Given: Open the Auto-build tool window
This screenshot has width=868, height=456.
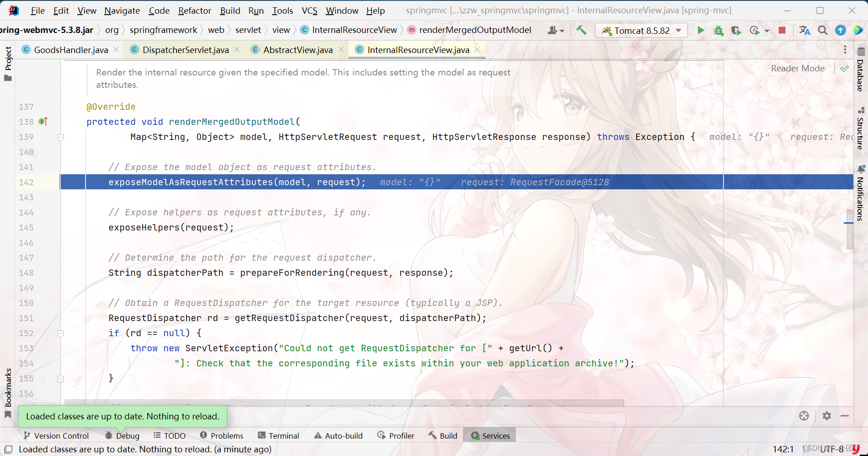Looking at the screenshot, I should pos(338,435).
